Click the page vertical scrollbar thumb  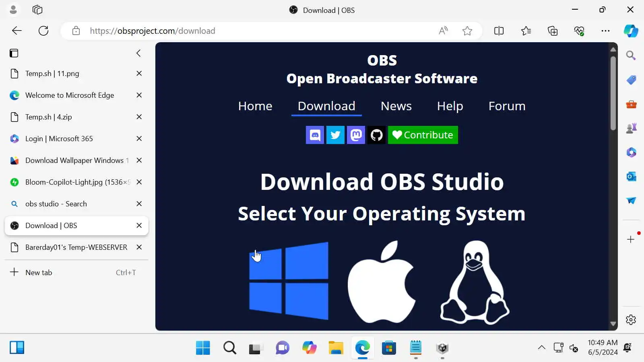[613, 93]
